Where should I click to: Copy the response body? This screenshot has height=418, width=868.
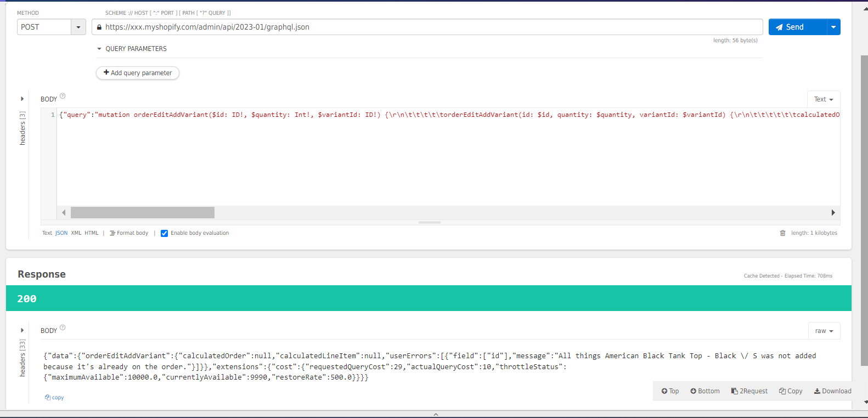point(791,391)
